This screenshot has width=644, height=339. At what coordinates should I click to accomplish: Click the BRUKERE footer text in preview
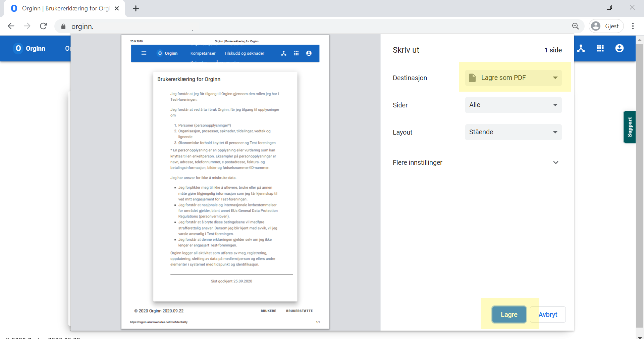pos(268,311)
